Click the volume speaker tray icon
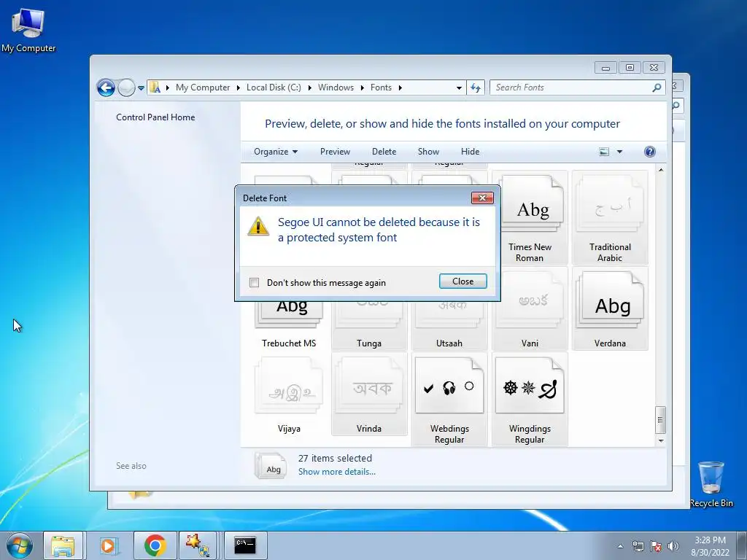Screen dimensions: 747x560 click(673, 546)
